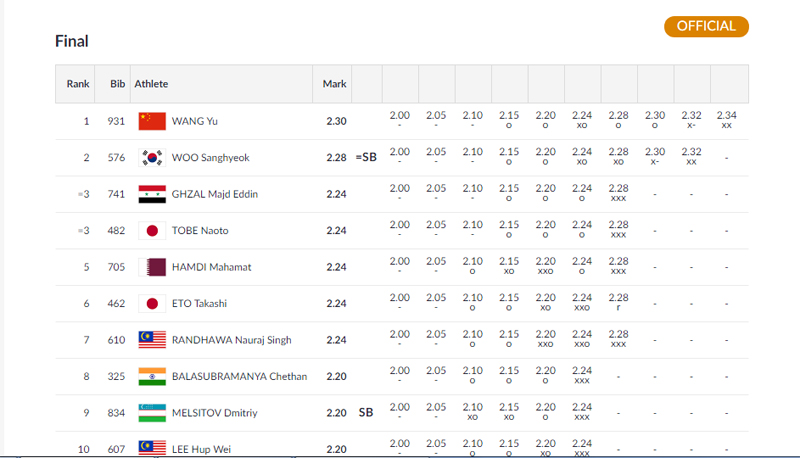Select bib number 741
The width and height of the screenshot is (800, 458).
click(x=116, y=194)
